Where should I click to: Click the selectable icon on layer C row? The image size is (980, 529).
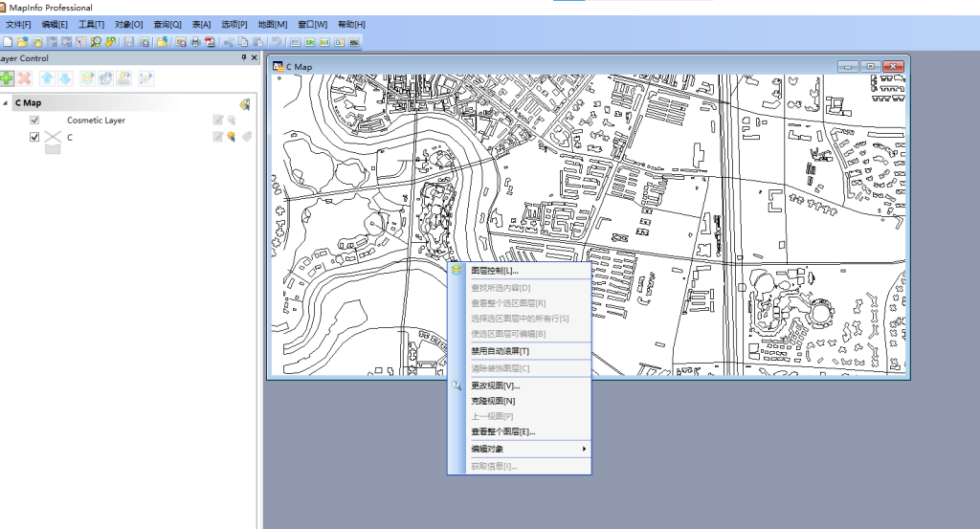point(231,138)
